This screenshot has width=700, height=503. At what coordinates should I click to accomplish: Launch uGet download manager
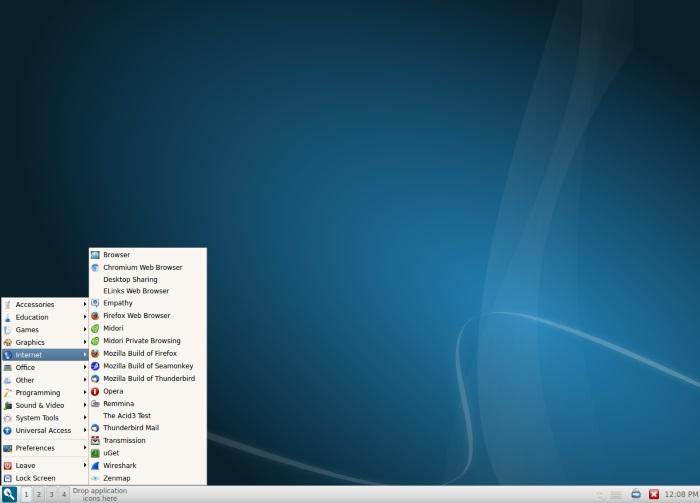(111, 453)
